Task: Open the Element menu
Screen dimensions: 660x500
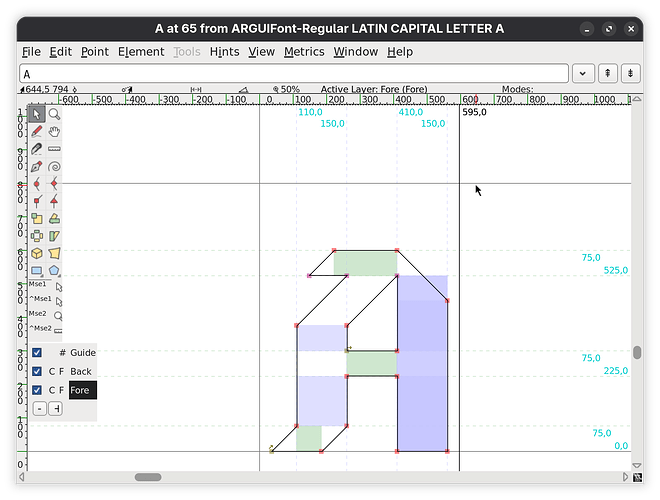Action: pyautogui.click(x=140, y=52)
